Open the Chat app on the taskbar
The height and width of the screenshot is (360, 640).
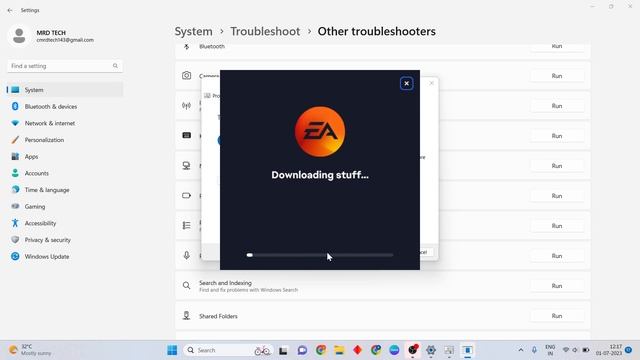coord(302,350)
